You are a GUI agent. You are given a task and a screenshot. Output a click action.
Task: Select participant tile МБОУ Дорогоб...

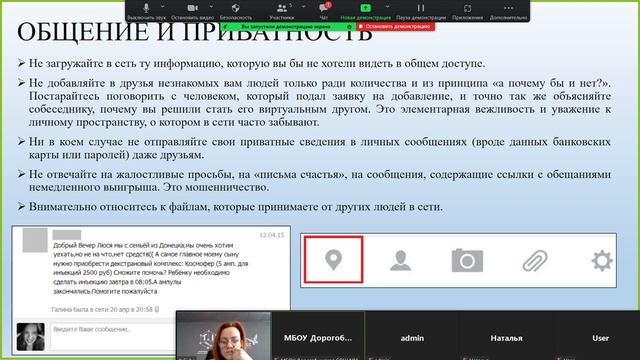coord(318,336)
